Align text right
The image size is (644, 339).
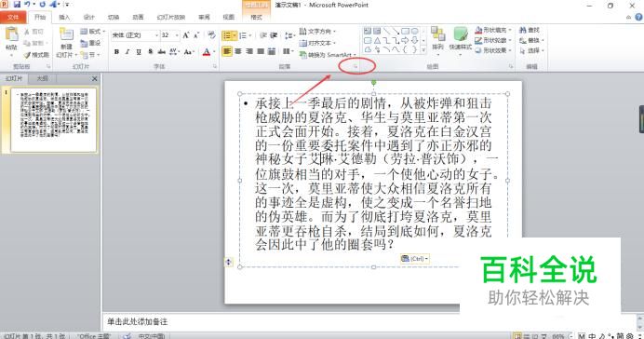click(x=248, y=51)
